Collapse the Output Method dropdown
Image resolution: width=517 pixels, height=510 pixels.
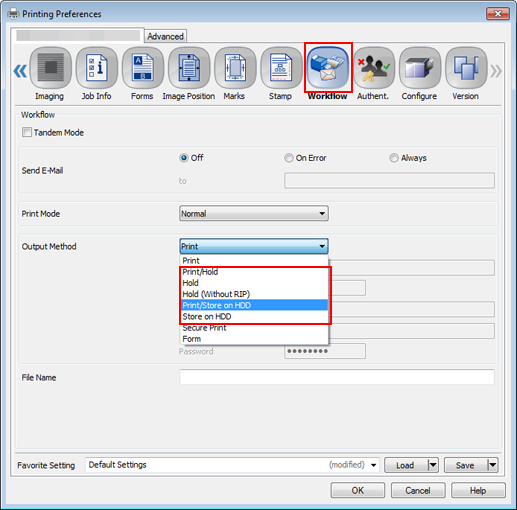click(254, 246)
